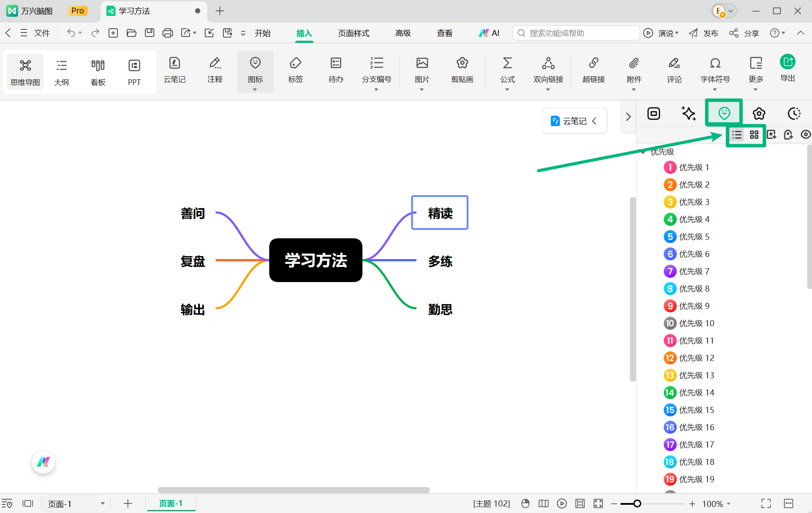This screenshot has height=513, width=812.
Task: Click the zoom in plus button
Action: pyautogui.click(x=692, y=503)
